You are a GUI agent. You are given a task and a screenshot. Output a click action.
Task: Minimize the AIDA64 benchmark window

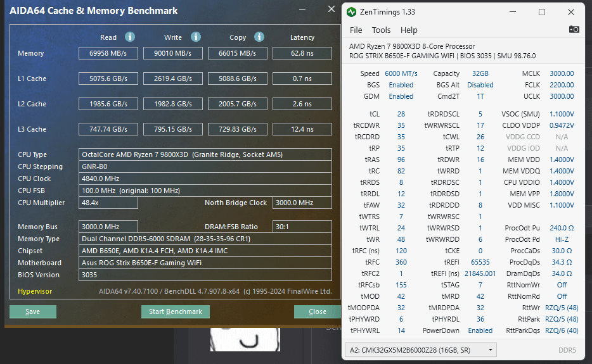pos(302,9)
